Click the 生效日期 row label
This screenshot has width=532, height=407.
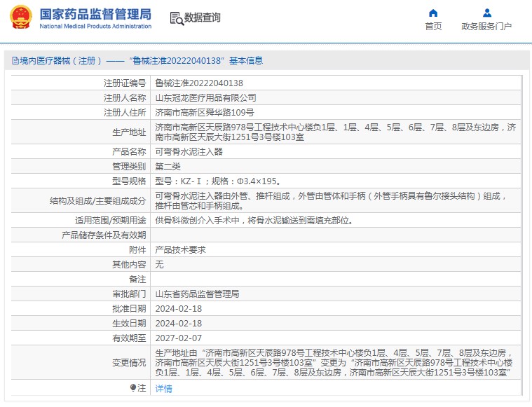pos(129,323)
